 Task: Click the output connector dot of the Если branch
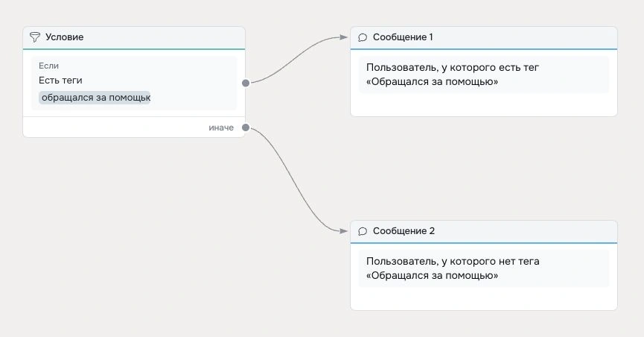point(246,83)
